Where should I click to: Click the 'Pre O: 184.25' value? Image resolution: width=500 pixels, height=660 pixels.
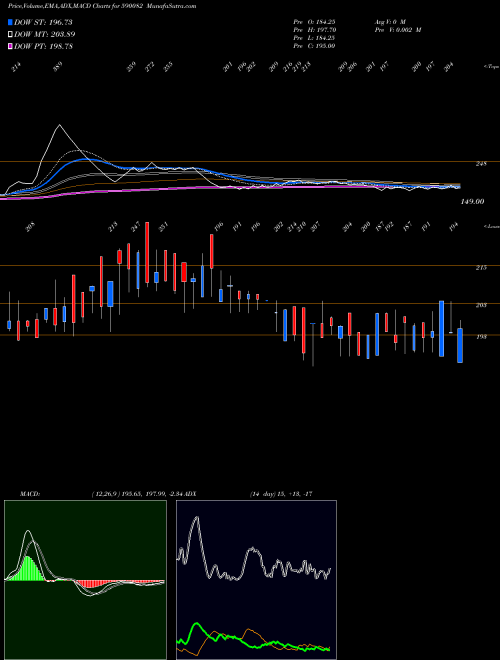tap(314, 21)
